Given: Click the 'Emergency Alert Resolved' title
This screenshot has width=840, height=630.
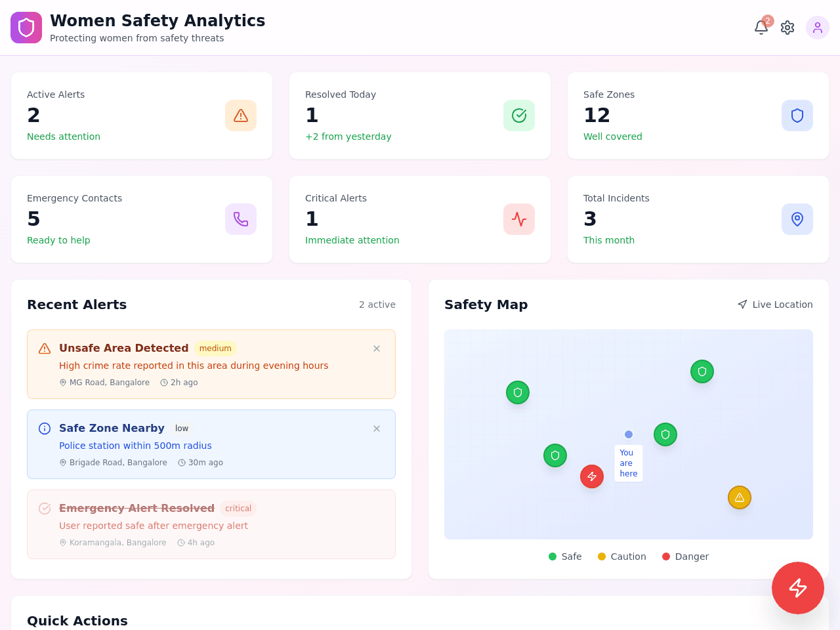Looking at the screenshot, I should point(136,509).
